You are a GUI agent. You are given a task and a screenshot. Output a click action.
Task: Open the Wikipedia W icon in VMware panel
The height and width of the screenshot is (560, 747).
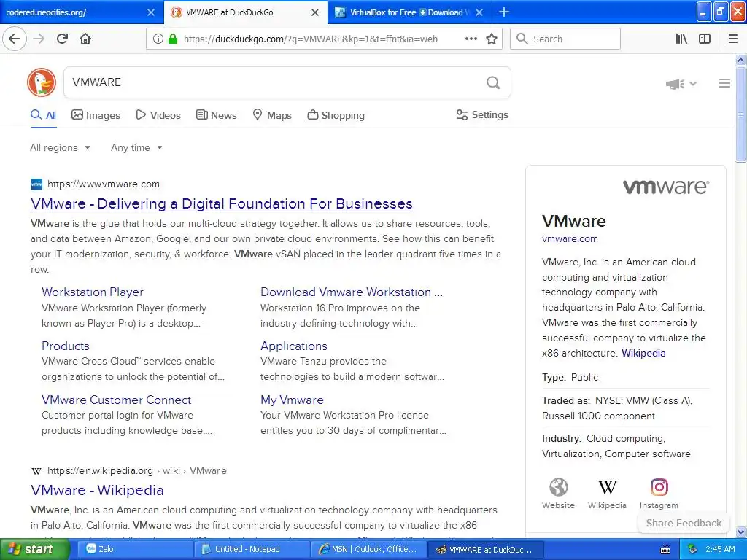pos(608,487)
